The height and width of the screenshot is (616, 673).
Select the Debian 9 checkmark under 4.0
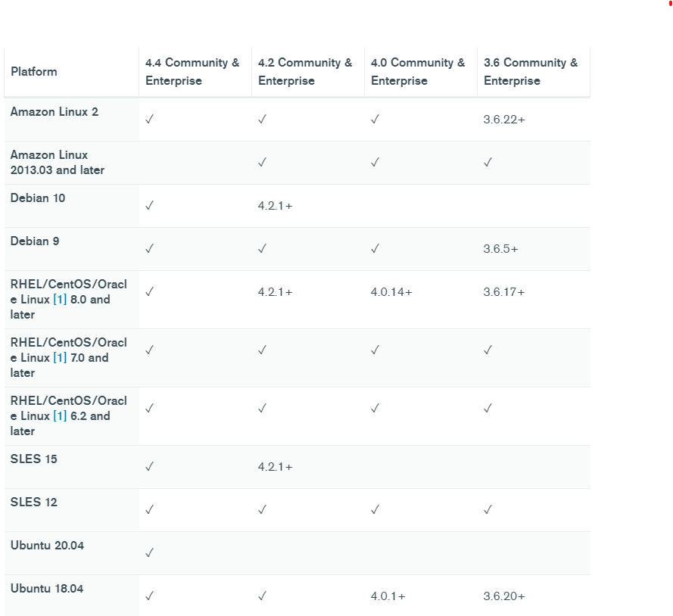[375, 248]
